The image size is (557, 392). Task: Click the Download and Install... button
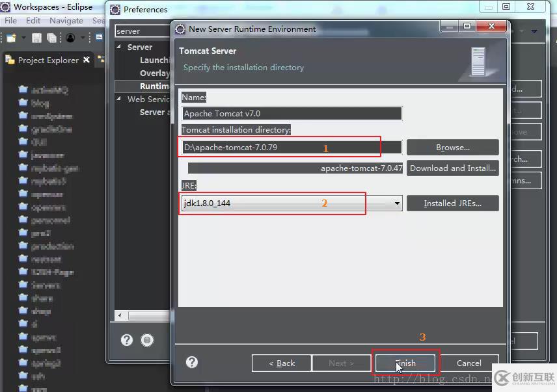click(453, 168)
